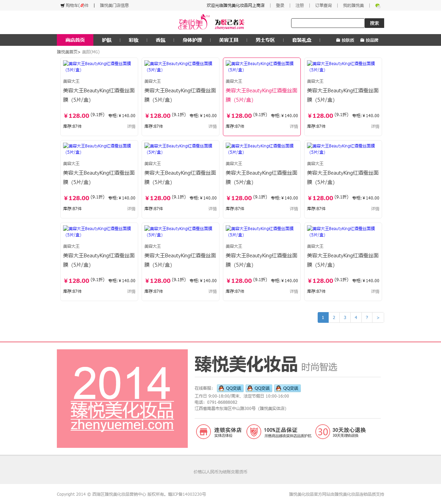
Task: Open the 男士专区 menu item
Action: (265, 40)
